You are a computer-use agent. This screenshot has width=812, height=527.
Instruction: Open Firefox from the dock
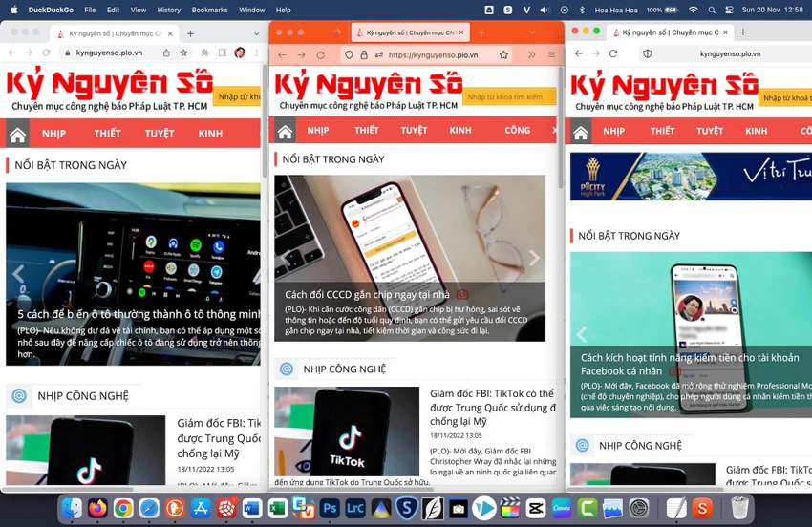97,508
